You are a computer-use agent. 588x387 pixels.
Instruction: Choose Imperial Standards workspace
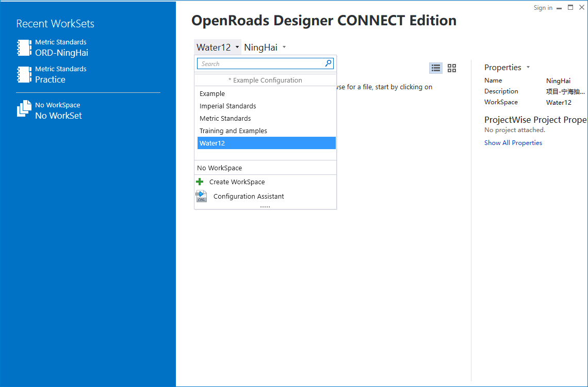266,106
